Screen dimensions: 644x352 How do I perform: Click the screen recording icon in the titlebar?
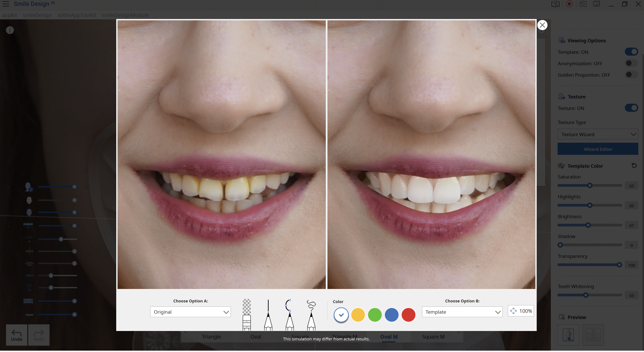coord(569,4)
